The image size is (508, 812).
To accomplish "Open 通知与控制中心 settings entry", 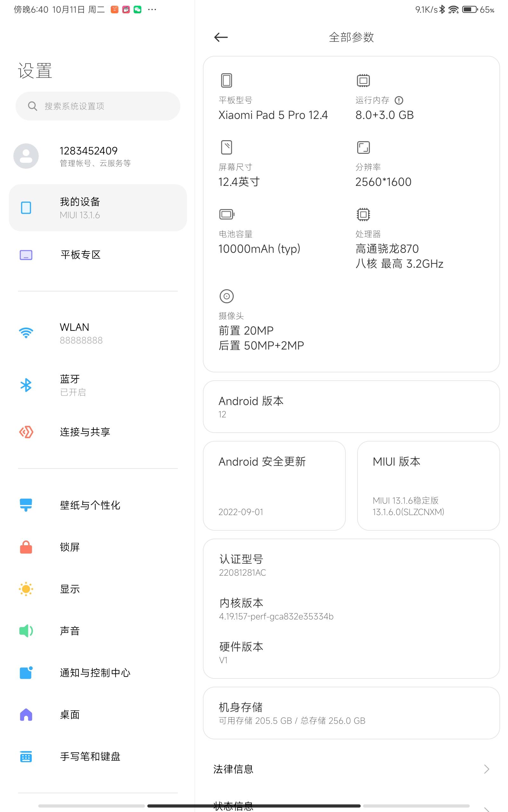I will pos(98,673).
